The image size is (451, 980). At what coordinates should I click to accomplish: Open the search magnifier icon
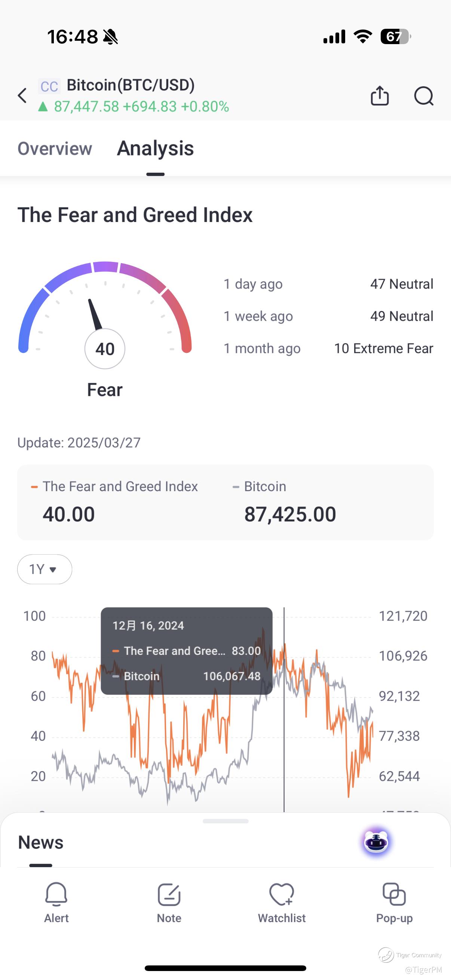pos(423,95)
